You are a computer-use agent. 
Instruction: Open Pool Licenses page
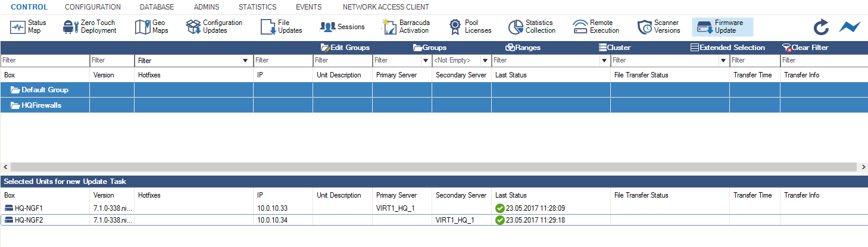(x=470, y=26)
